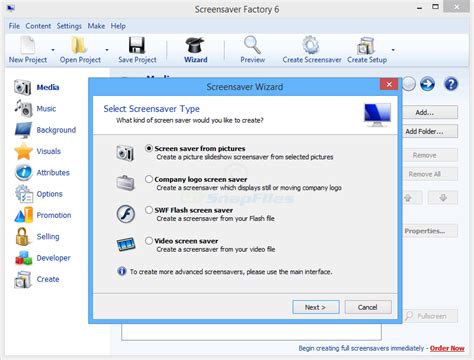Select the Media section in sidebar
This screenshot has height=360, width=474.
[x=36, y=87]
